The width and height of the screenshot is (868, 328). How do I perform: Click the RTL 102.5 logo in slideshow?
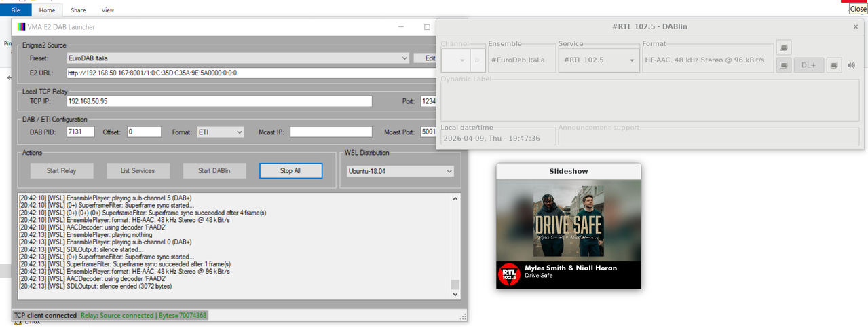(x=508, y=275)
